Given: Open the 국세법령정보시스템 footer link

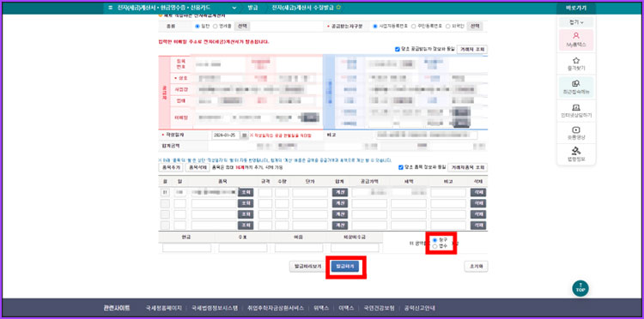Looking at the screenshot, I should (215, 308).
